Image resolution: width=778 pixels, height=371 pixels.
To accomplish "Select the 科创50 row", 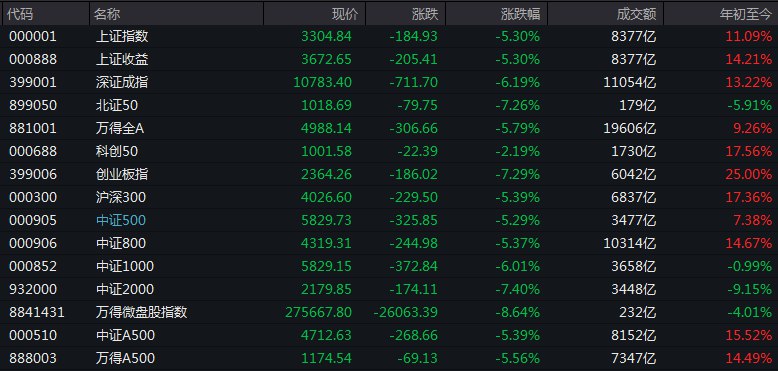I will click(x=389, y=151).
